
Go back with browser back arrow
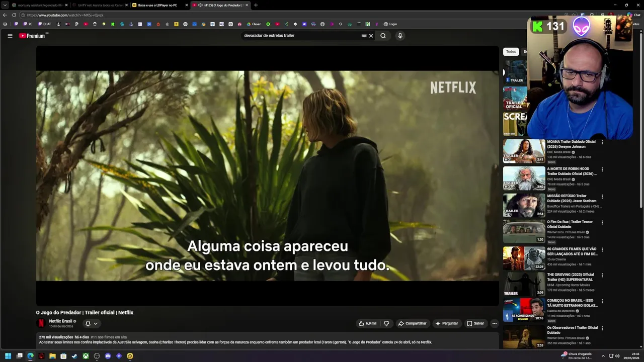pos(5,15)
